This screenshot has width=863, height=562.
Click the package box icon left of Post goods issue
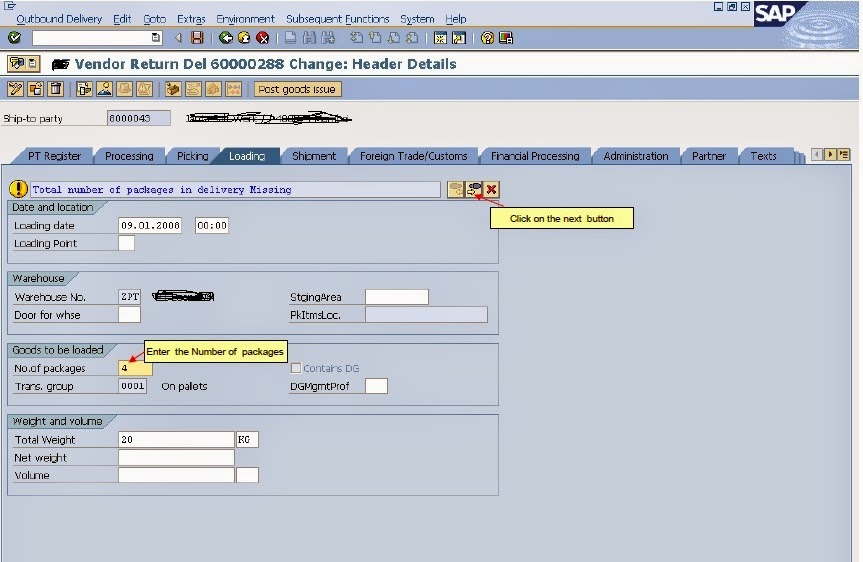173,89
